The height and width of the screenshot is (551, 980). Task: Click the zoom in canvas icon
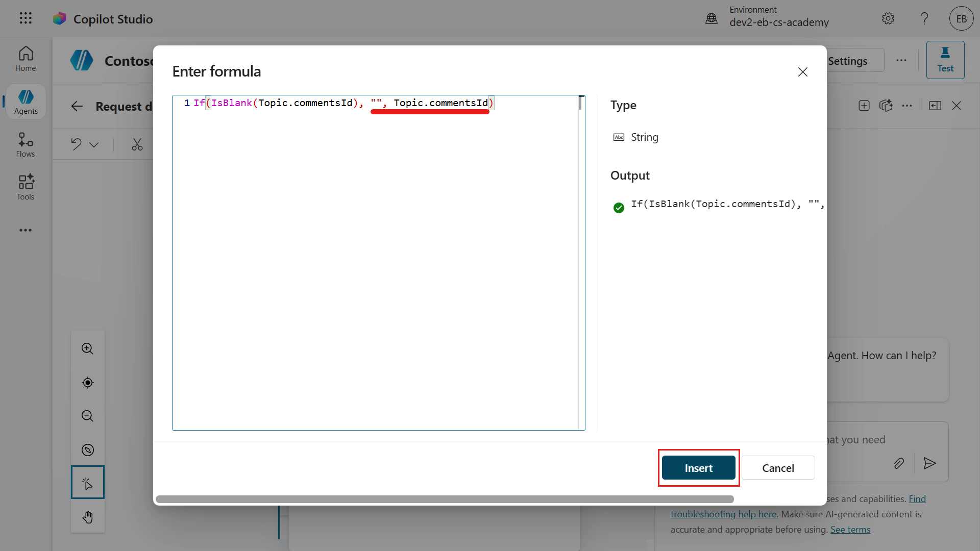[x=87, y=348]
